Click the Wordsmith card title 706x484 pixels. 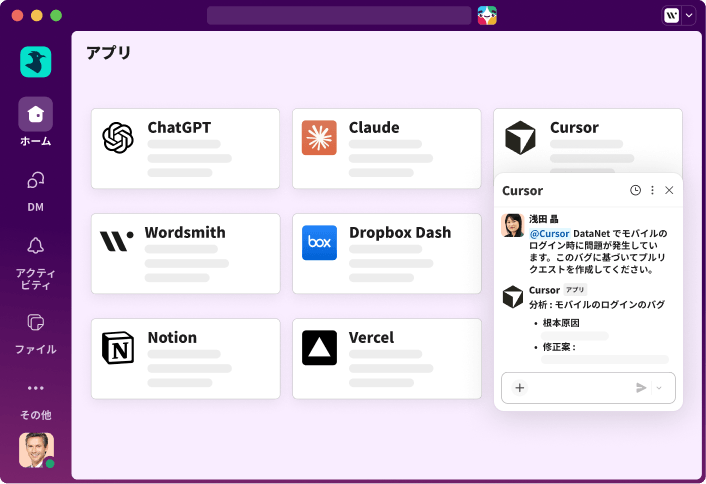[x=185, y=232]
